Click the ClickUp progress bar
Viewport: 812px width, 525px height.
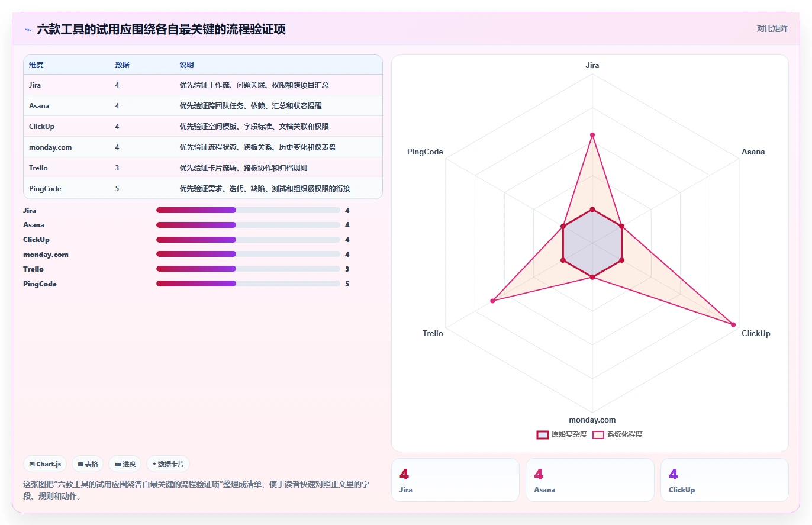click(x=248, y=240)
